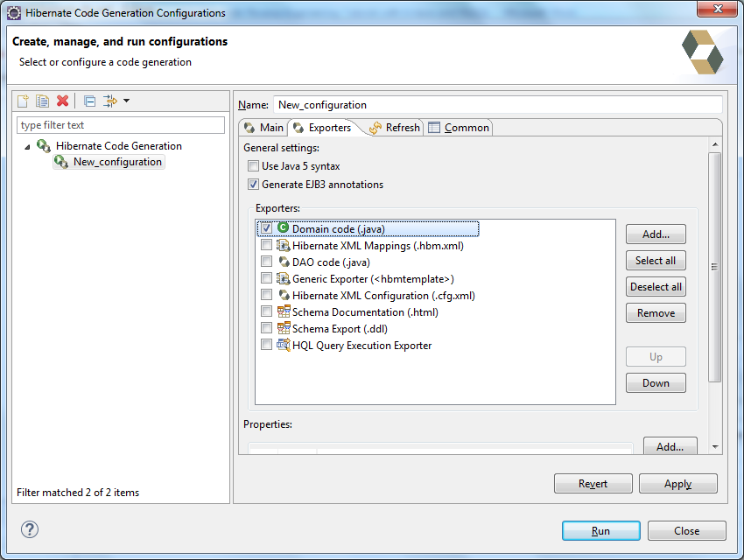The height and width of the screenshot is (560, 744).
Task: Click the Hibernate XML Mappings icon
Action: [284, 246]
